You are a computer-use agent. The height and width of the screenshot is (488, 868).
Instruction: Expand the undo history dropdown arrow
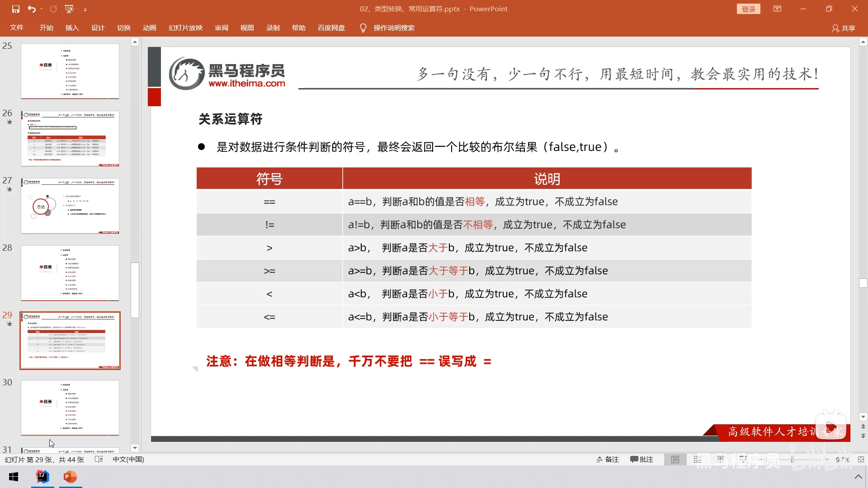(x=42, y=9)
